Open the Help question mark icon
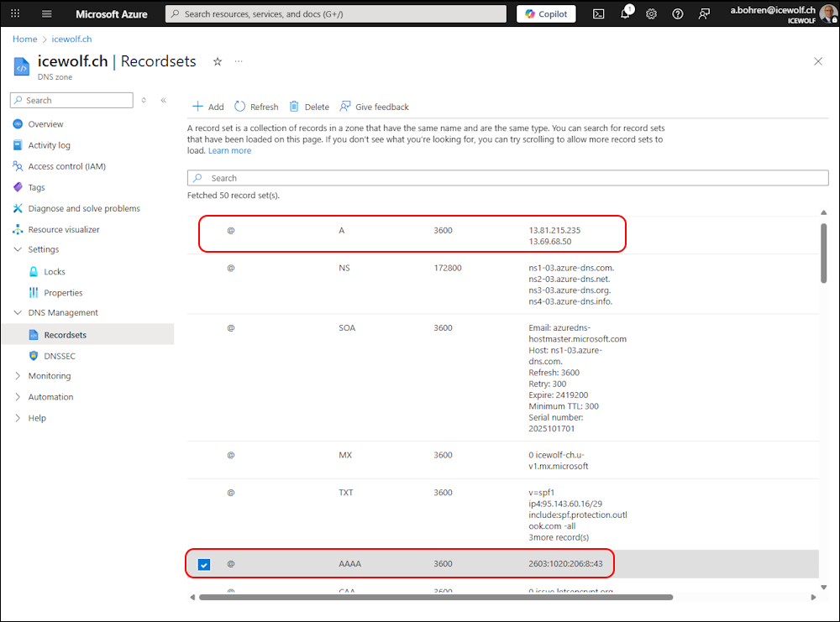 [x=678, y=14]
